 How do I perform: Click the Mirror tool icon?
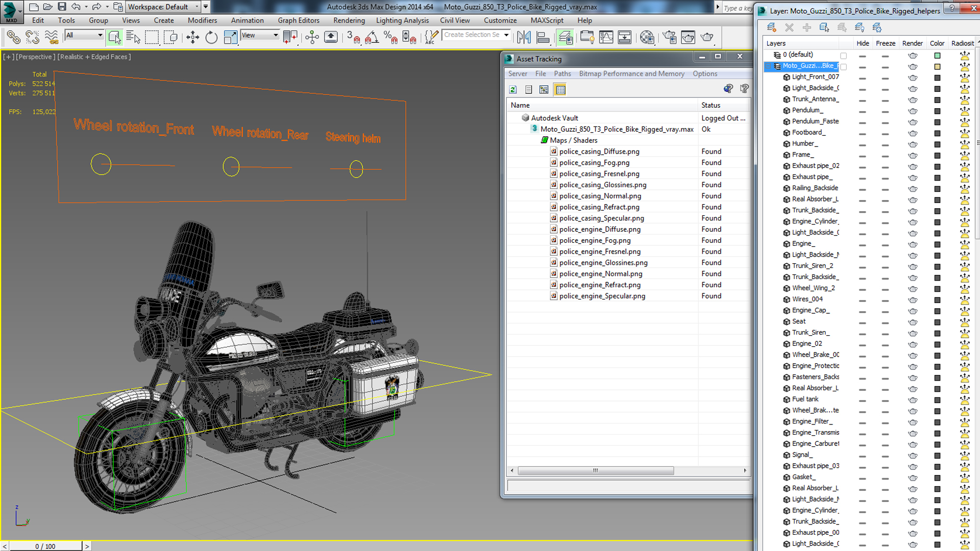click(524, 37)
